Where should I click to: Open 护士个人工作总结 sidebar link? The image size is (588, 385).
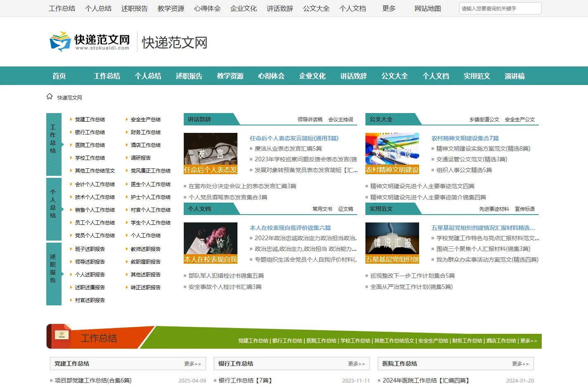(151, 197)
